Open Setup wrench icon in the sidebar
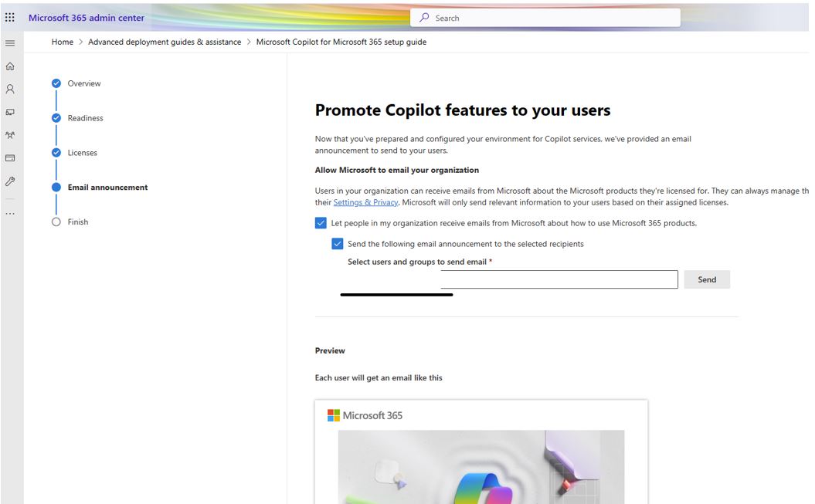This screenshot has width=815, height=504. [10, 181]
